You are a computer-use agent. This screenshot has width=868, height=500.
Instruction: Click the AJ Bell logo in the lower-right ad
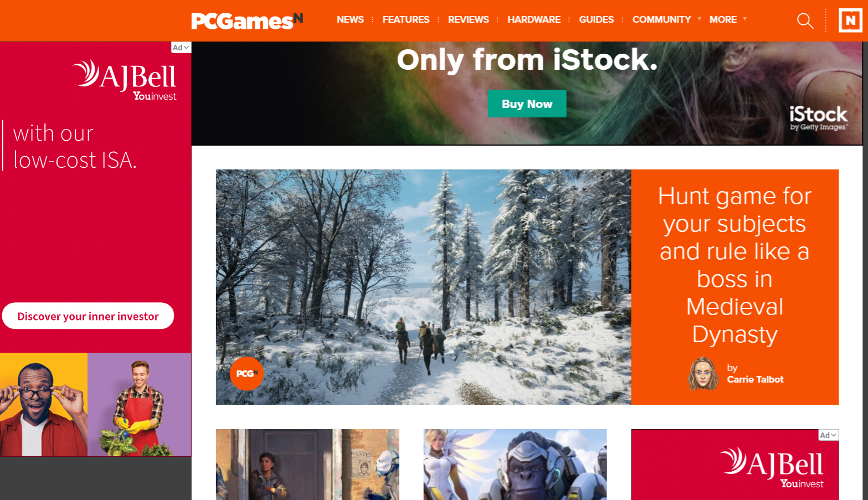[771, 467]
